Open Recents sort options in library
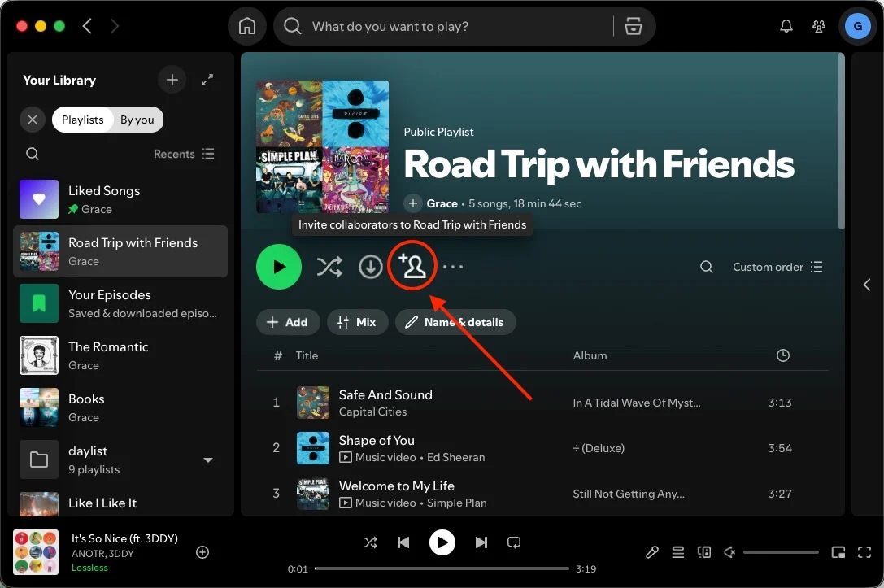Image resolution: width=884 pixels, height=588 pixels. pos(184,154)
